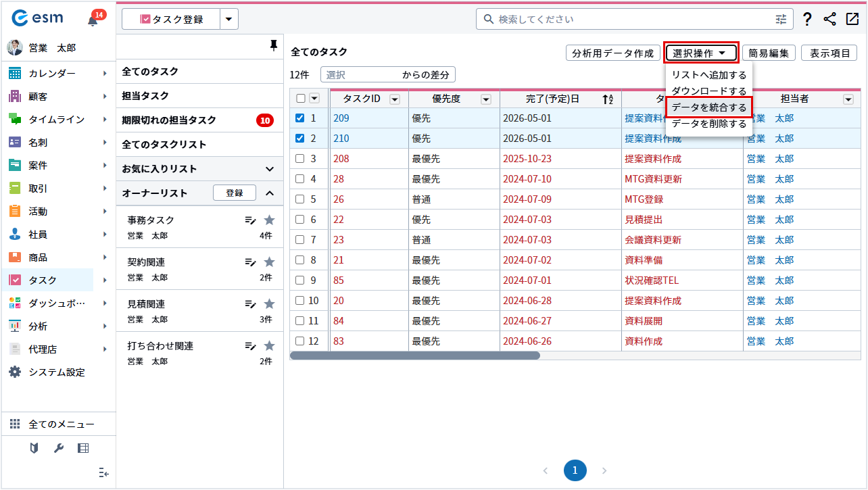Click the share icon in top bar
Image resolution: width=868 pixels, height=490 pixels.
tap(829, 20)
